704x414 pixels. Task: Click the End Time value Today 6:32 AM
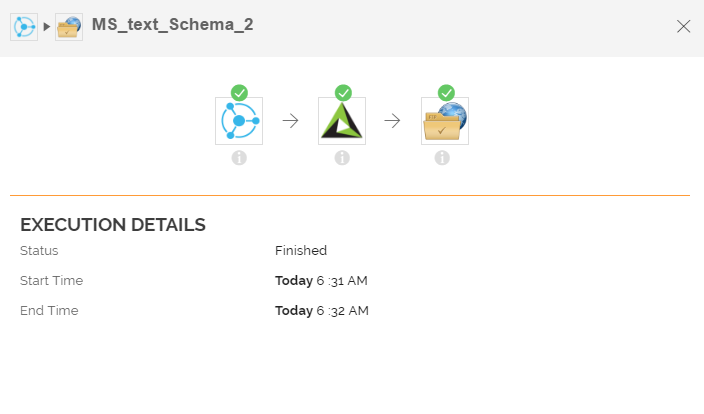click(322, 311)
